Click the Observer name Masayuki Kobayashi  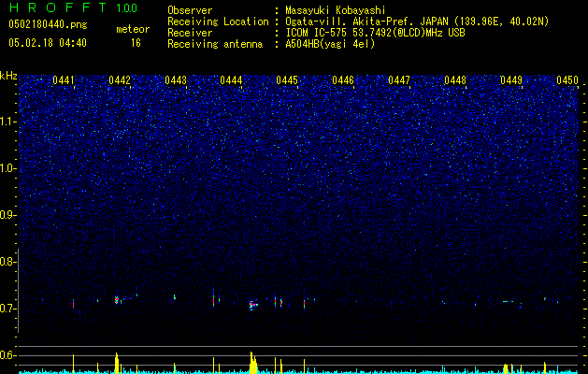point(336,10)
